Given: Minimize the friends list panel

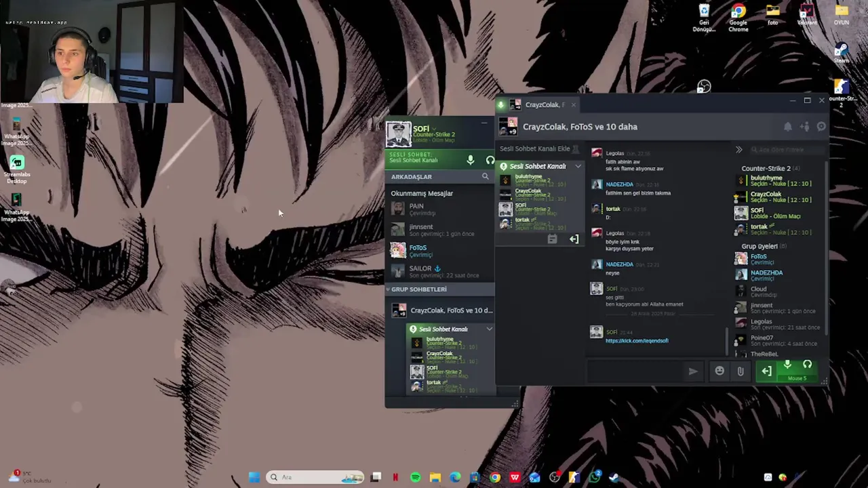Looking at the screenshot, I should tap(484, 123).
